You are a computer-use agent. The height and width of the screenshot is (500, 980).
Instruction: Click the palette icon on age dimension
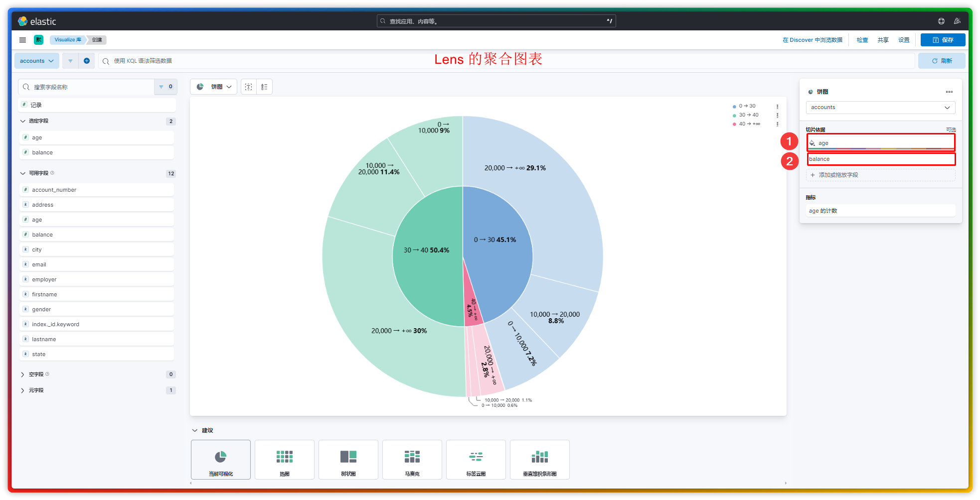[x=812, y=143]
